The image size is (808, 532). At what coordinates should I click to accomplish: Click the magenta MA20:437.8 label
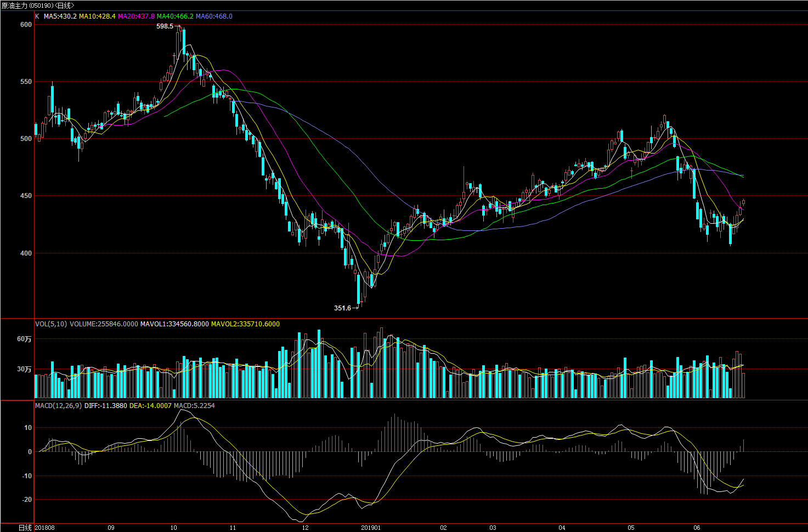click(136, 16)
